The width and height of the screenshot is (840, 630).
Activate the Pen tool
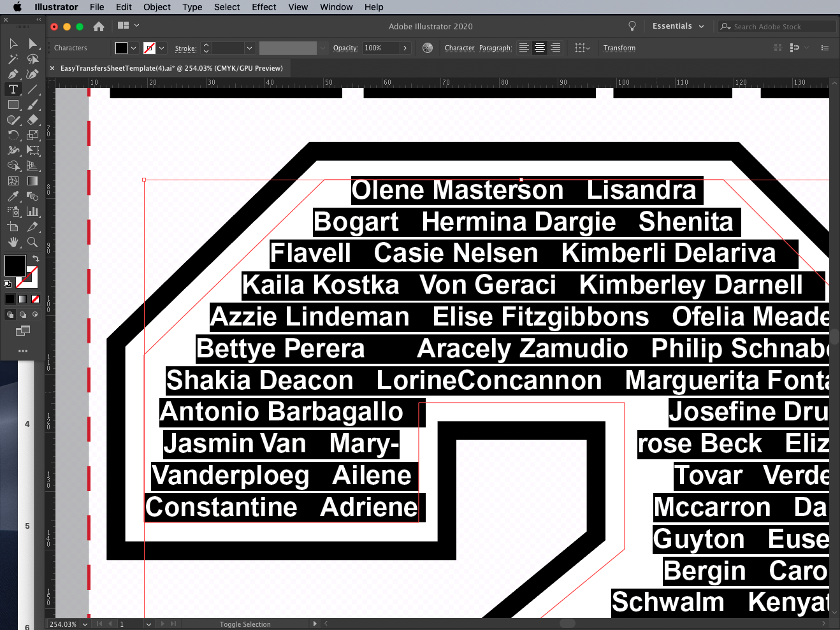click(13, 74)
